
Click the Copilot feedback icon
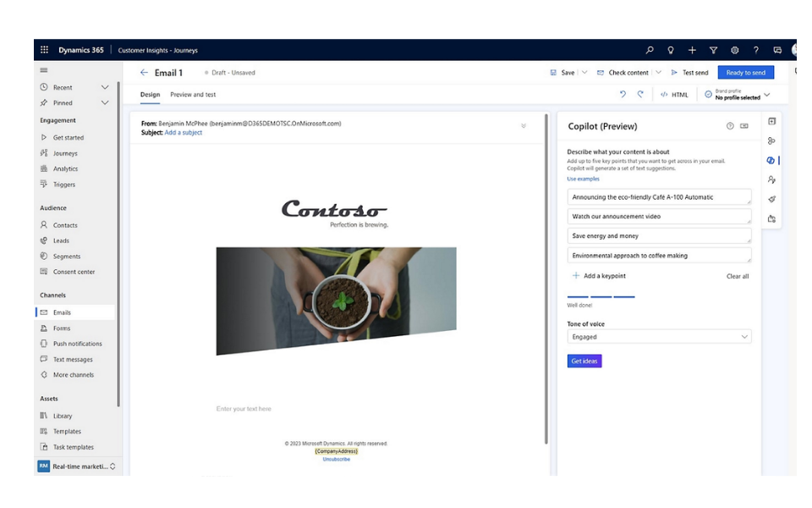[x=744, y=126]
